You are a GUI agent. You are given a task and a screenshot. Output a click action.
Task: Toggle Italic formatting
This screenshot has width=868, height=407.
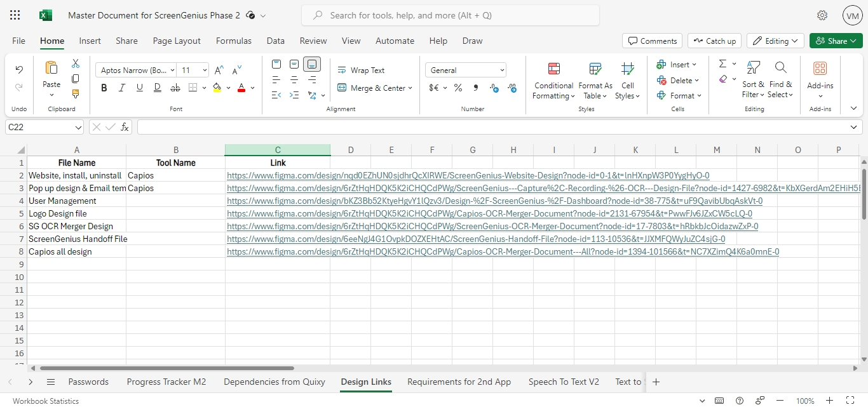pyautogui.click(x=122, y=88)
